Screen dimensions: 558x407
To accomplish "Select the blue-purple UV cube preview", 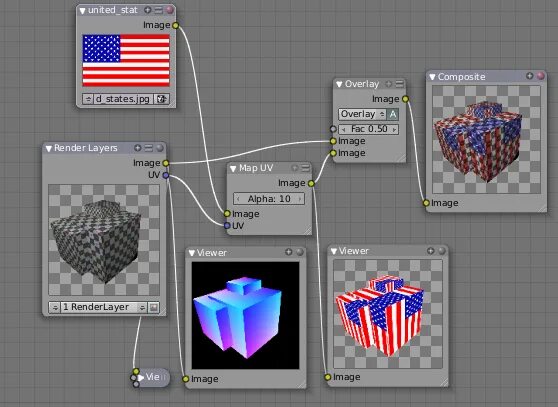I will 246,316.
